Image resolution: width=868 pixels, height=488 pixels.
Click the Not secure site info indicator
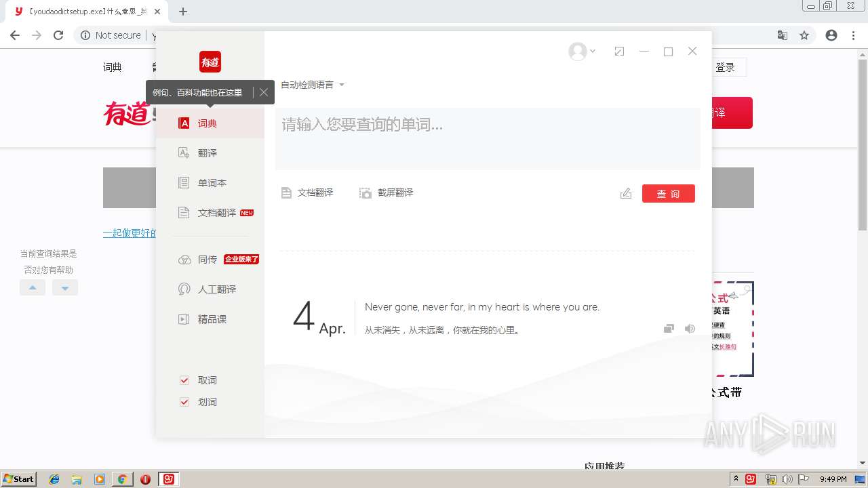(111, 35)
